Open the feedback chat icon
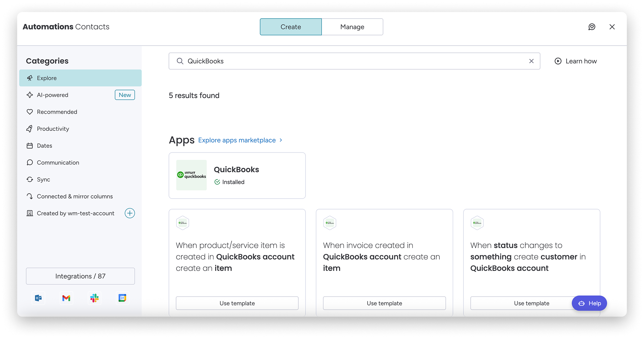Screen dimensions: 644x339 pos(592,27)
